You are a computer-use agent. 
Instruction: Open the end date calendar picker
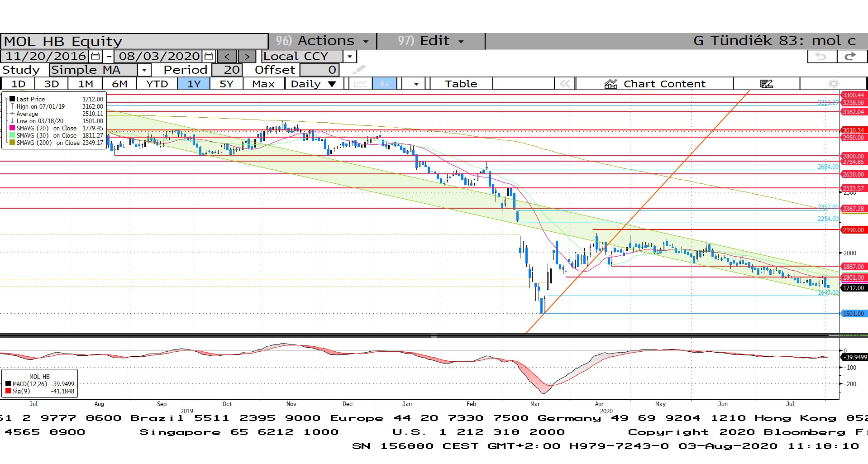tap(209, 56)
